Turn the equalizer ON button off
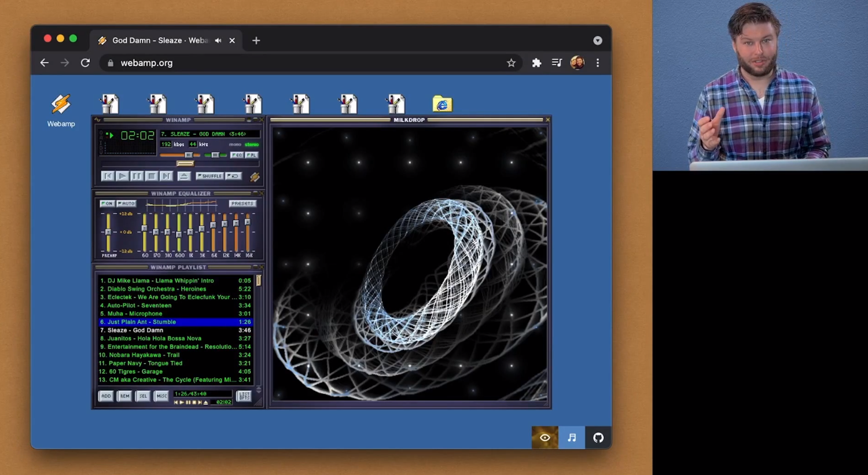Screen dimensions: 868x475 coord(107,204)
